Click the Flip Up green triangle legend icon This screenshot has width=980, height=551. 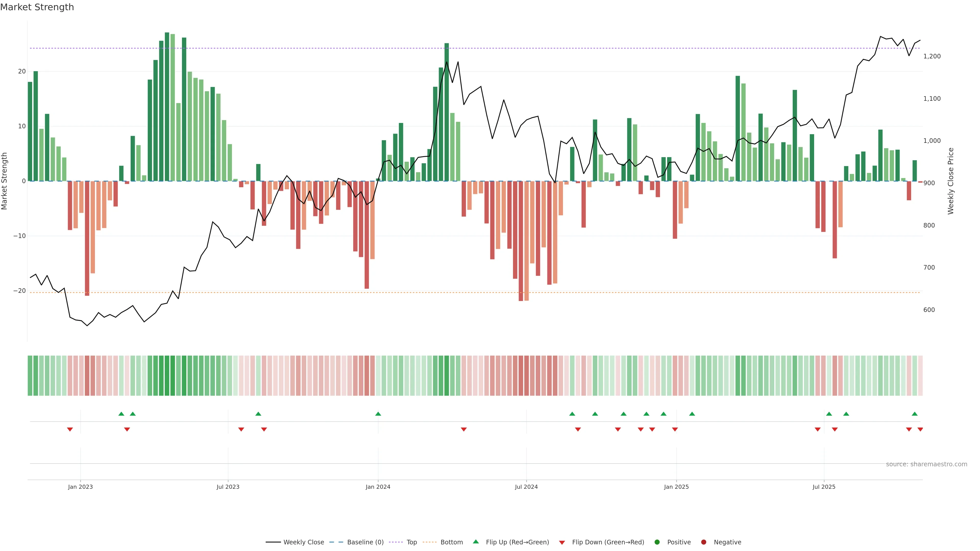pyautogui.click(x=475, y=542)
